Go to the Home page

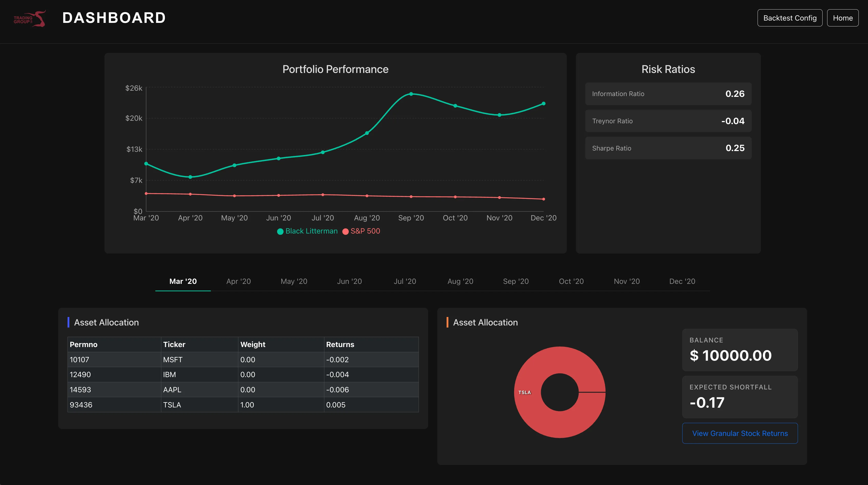(x=843, y=18)
